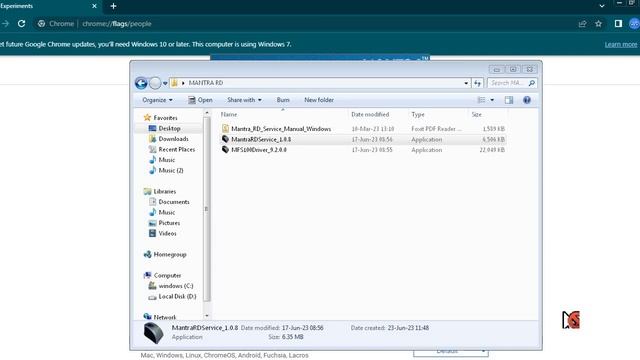Screen dimensions: 640x360
Task: Click the Explorer Back arrow button
Action: tap(141, 83)
